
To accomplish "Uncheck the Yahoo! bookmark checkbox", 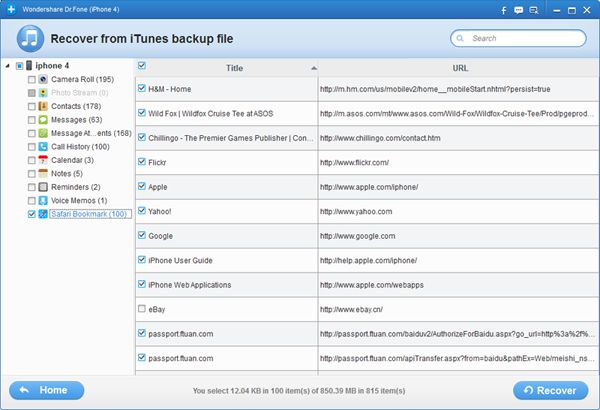I will [x=142, y=210].
